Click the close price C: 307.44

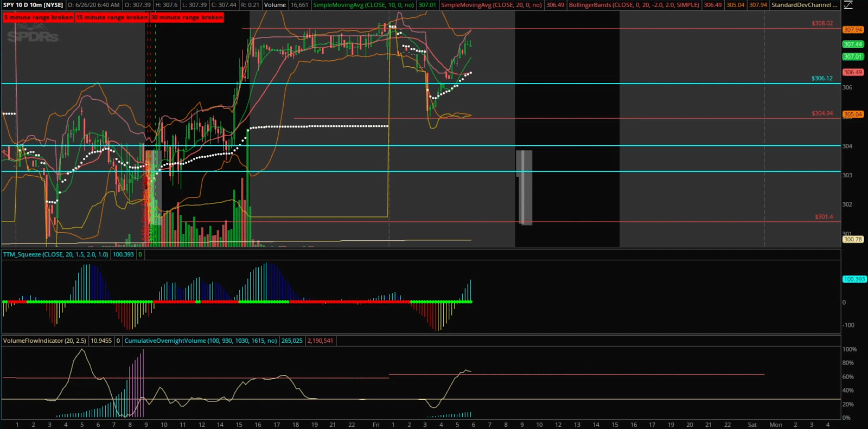click(224, 5)
